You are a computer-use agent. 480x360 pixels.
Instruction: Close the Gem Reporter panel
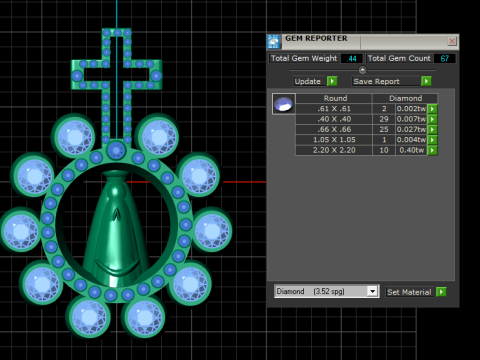452,41
